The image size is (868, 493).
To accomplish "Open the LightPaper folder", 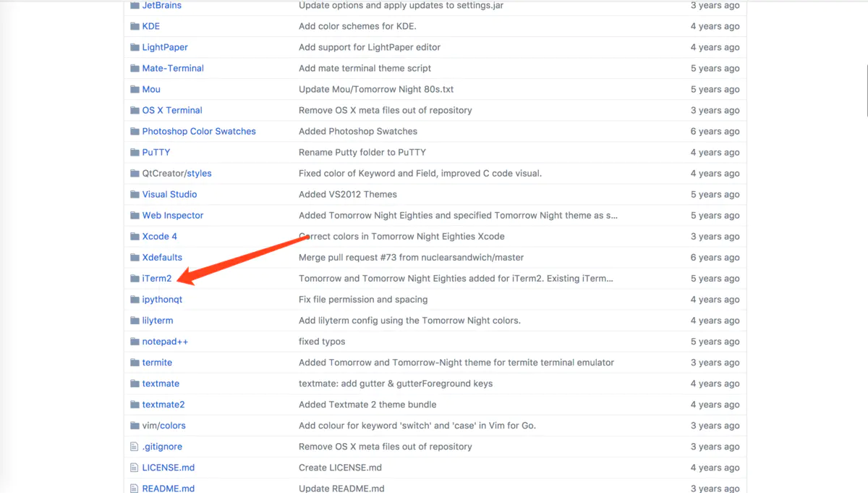I will 165,47.
